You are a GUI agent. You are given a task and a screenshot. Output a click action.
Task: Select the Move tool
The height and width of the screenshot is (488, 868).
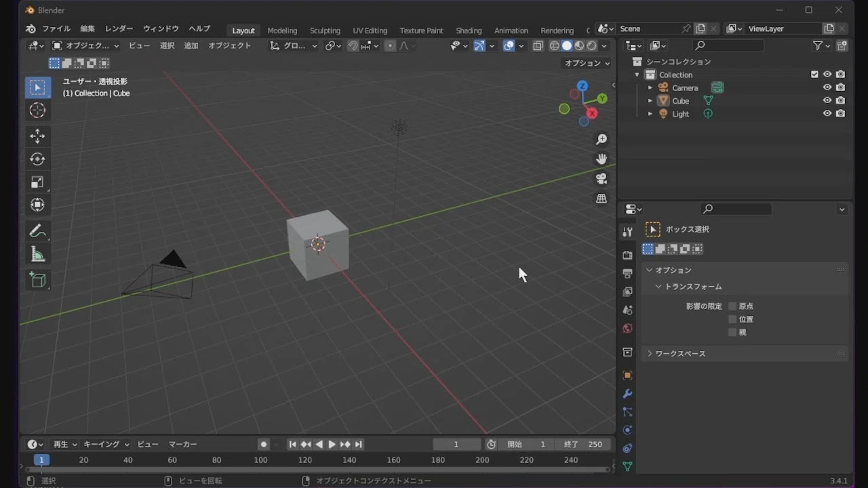click(37, 136)
